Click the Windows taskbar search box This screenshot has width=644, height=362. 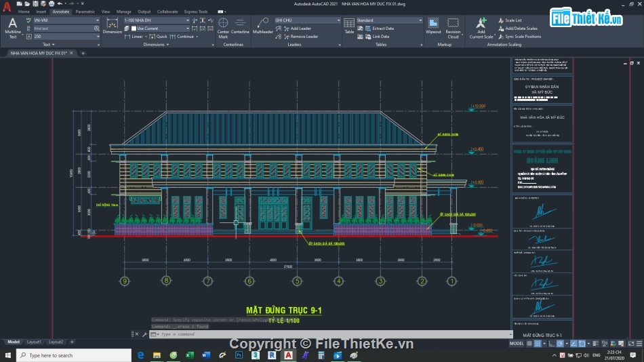click(x=74, y=355)
